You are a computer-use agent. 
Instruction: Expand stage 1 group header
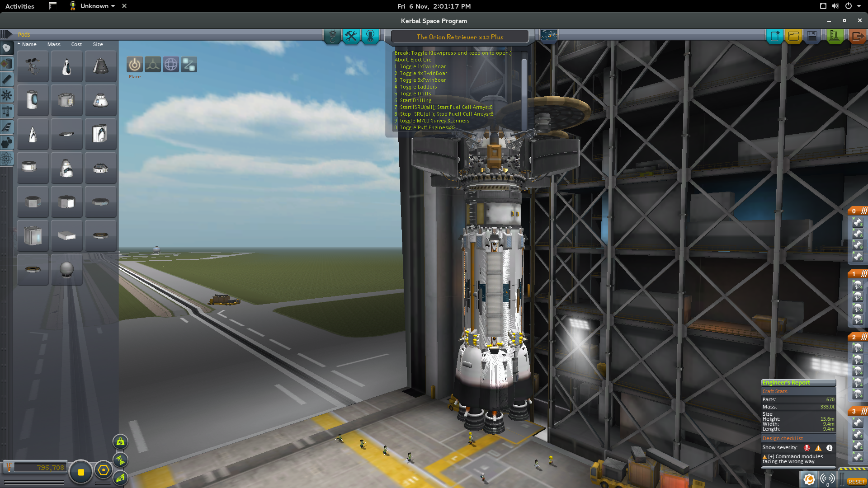click(858, 274)
